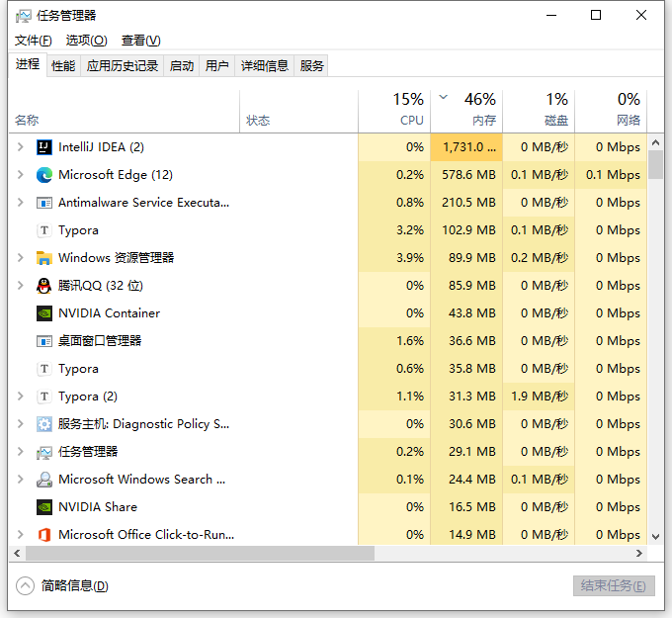Expand the Microsoft Office Click-to-Run row
Viewport: 672px width, 618px height.
tap(20, 535)
